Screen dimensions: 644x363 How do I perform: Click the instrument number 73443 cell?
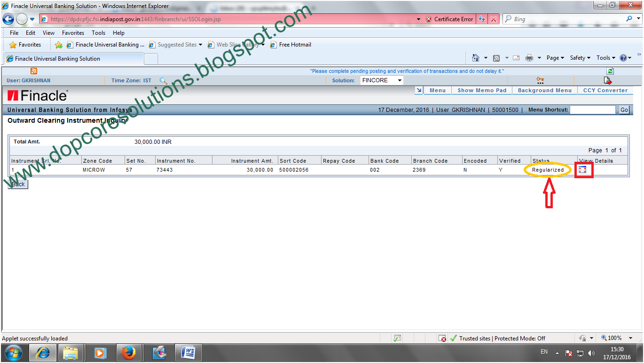coord(165,170)
